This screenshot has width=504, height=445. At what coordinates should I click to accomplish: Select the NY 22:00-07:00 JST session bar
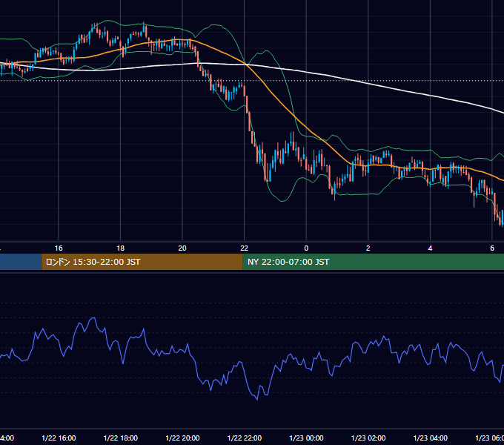click(x=373, y=262)
